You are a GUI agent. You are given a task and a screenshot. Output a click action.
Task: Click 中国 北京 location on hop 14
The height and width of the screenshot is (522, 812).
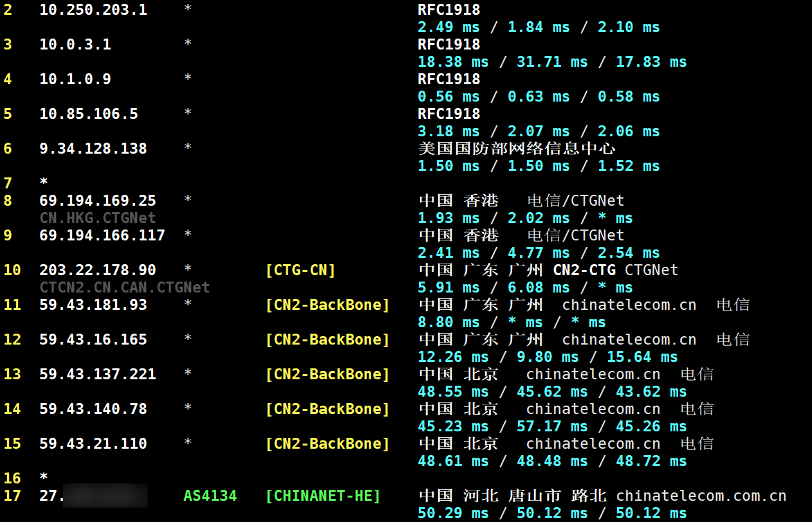458,409
